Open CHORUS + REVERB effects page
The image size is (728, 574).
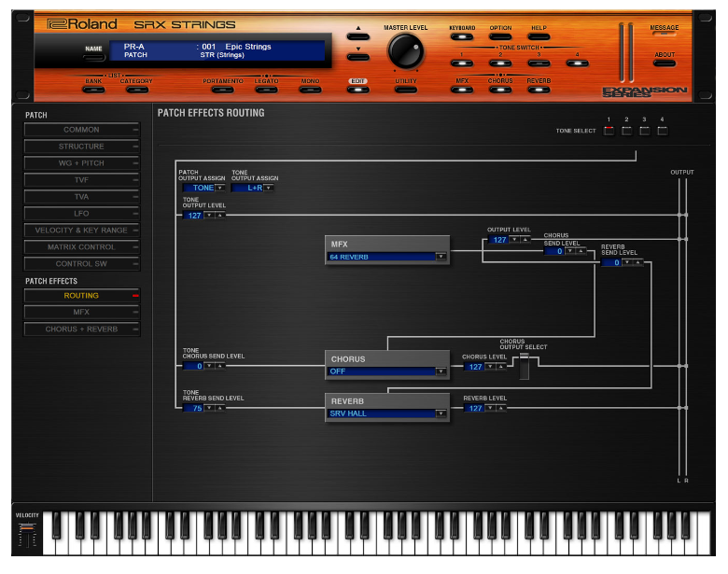pyautogui.click(x=82, y=329)
